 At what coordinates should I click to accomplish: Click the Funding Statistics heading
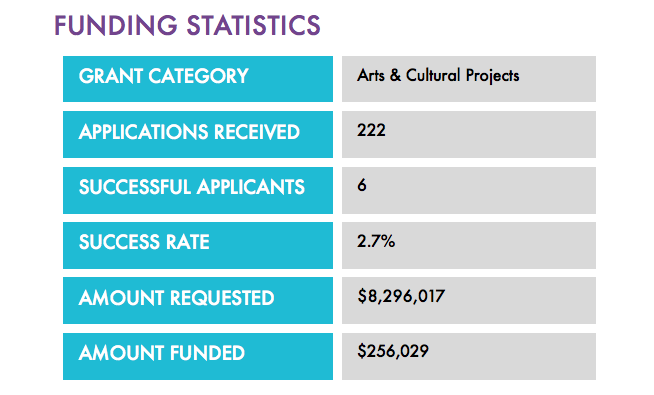[x=187, y=25]
